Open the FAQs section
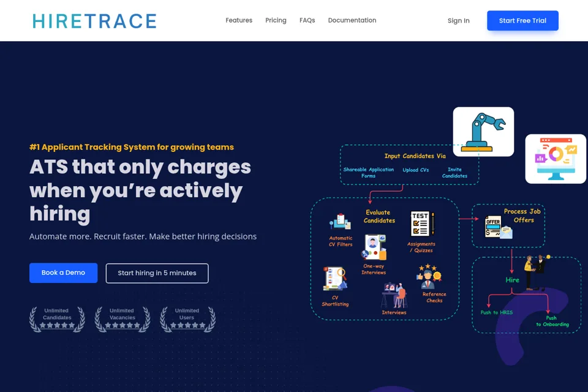Image resolution: width=588 pixels, height=392 pixels. 307,20
